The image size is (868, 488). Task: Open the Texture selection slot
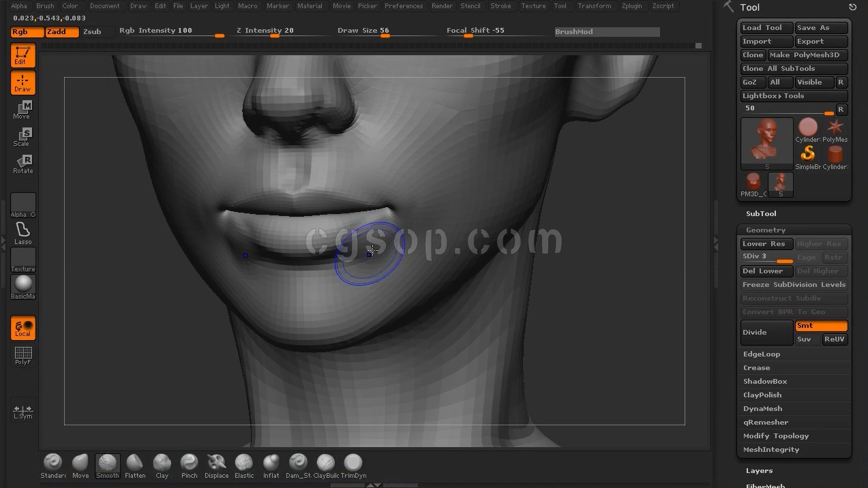coord(23,260)
